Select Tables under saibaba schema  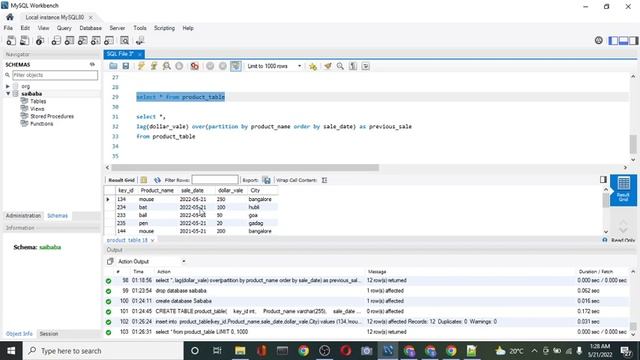[x=38, y=101]
